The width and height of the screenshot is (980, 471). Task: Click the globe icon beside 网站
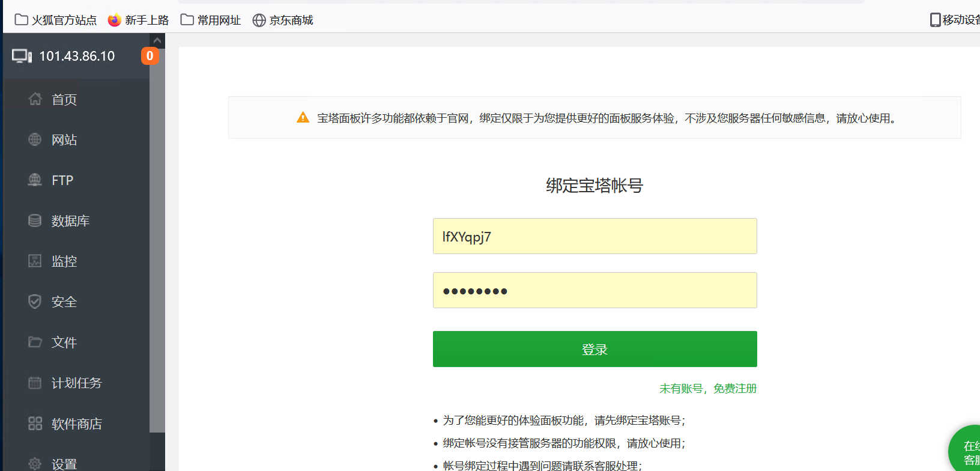coord(35,139)
